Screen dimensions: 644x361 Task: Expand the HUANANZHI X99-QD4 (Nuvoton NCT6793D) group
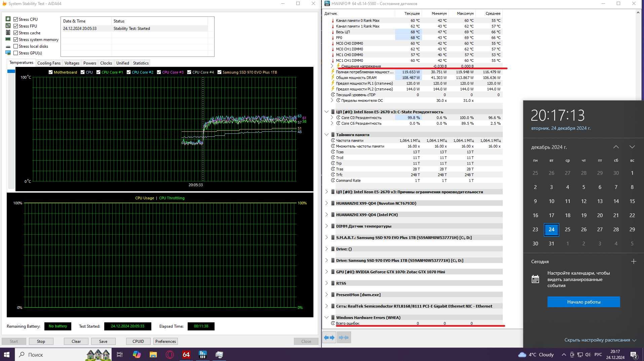(x=326, y=203)
